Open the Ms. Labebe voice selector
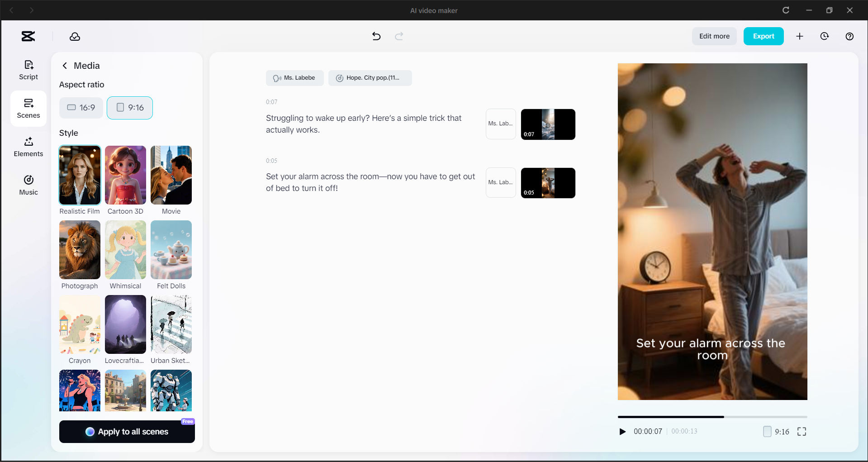The image size is (868, 462). point(294,78)
